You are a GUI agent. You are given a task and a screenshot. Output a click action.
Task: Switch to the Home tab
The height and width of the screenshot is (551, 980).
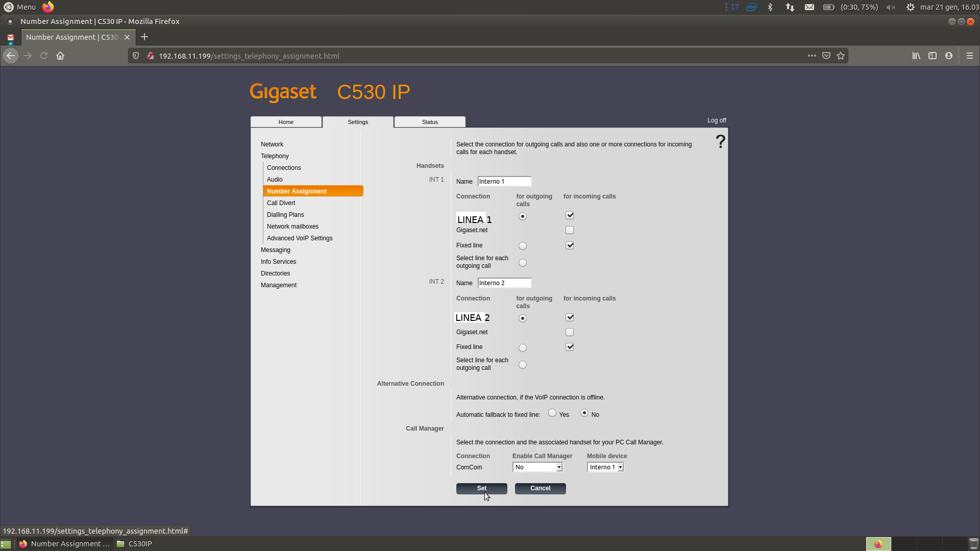coord(286,122)
